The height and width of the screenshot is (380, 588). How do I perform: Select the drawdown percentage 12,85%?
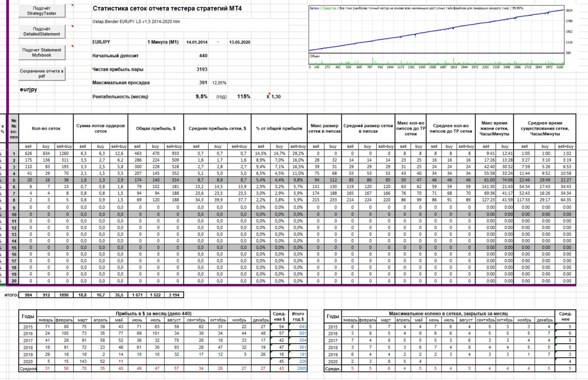pyautogui.click(x=219, y=83)
